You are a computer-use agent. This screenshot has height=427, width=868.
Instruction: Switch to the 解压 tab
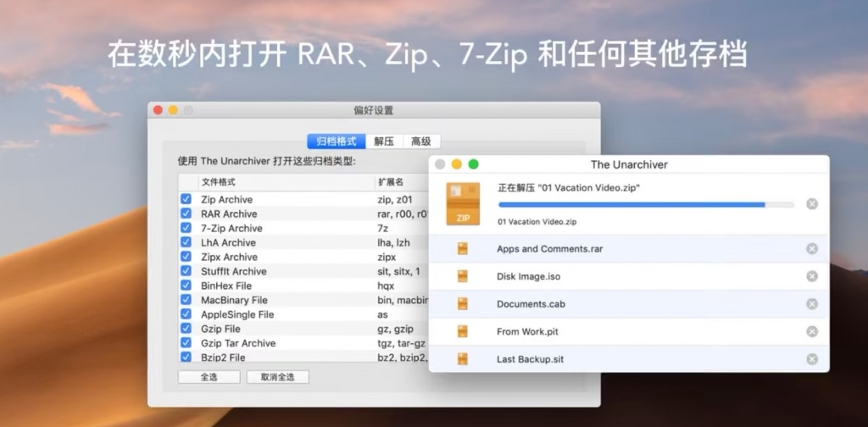click(384, 141)
